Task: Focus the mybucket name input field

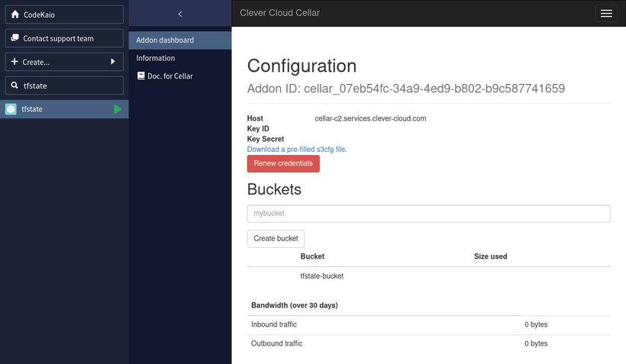Action: point(428,214)
